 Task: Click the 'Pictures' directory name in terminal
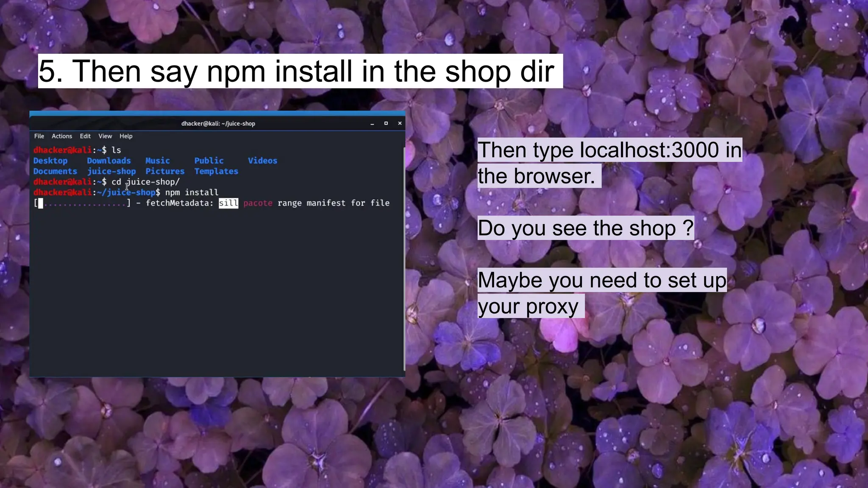[x=165, y=171]
